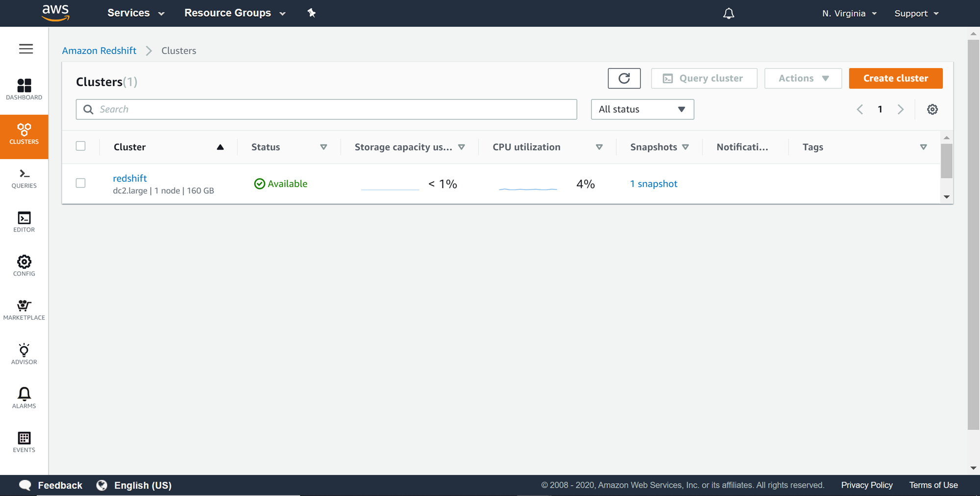Click the pin shortcut icon in header
Viewport: 980px width, 496px height.
pyautogui.click(x=312, y=13)
